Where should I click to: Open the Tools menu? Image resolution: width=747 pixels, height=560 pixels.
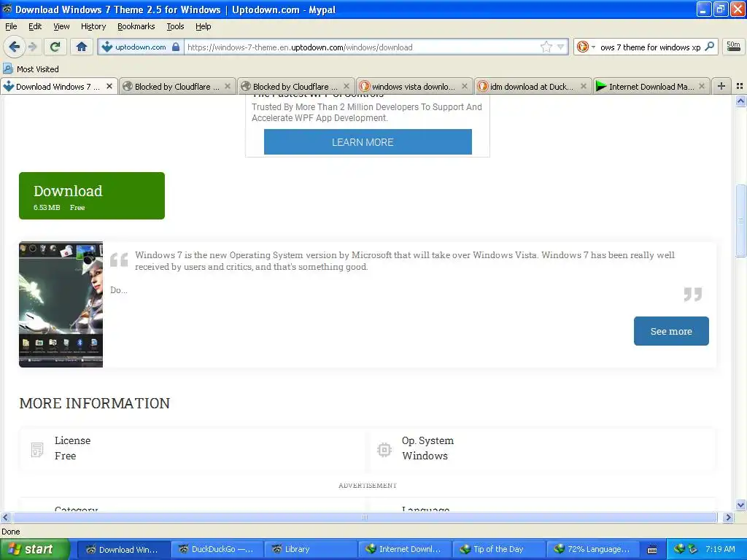point(175,26)
